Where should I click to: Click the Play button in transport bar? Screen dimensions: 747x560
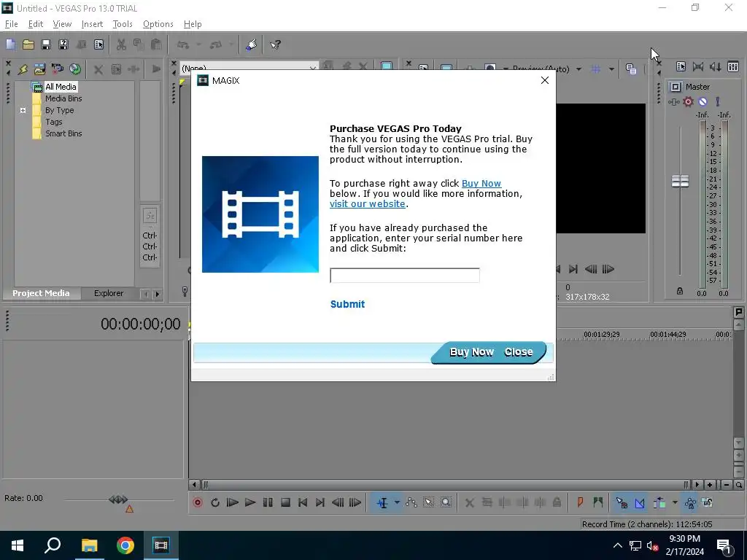tap(250, 502)
